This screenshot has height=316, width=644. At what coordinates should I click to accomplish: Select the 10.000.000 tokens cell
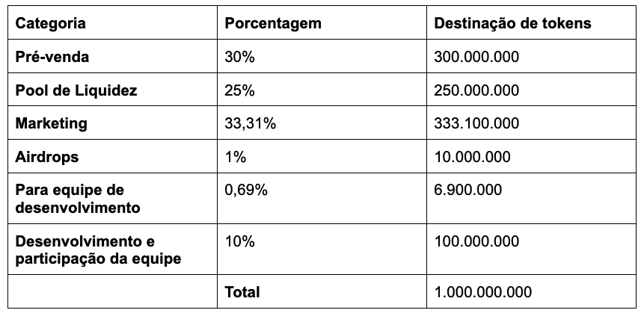coord(531,156)
